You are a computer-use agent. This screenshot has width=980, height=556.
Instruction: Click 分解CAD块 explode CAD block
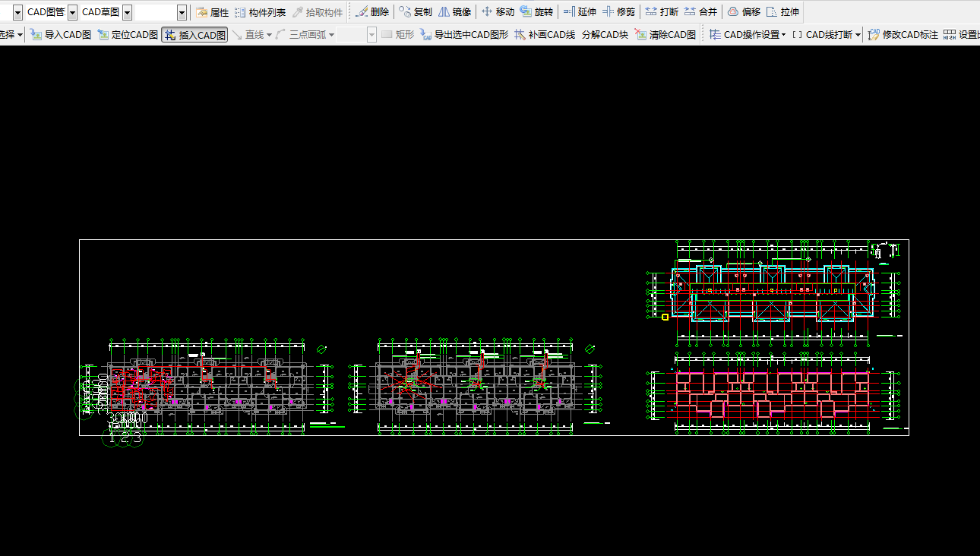pos(605,35)
